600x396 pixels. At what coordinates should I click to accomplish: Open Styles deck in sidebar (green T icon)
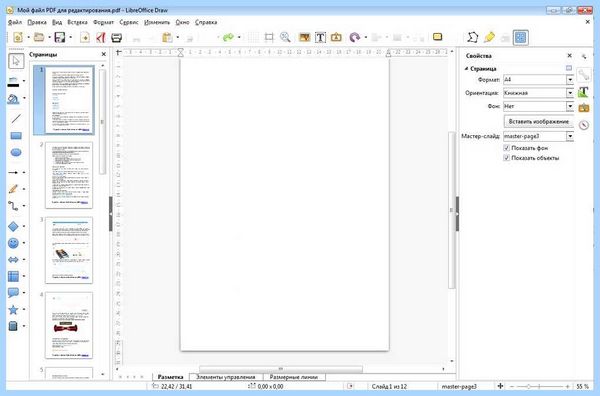pyautogui.click(x=584, y=91)
